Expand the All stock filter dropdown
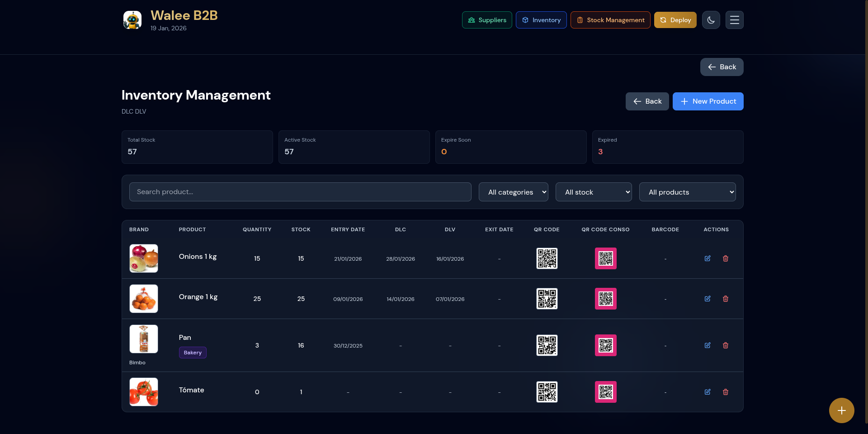Screen dimensions: 868x434 click(x=594, y=192)
